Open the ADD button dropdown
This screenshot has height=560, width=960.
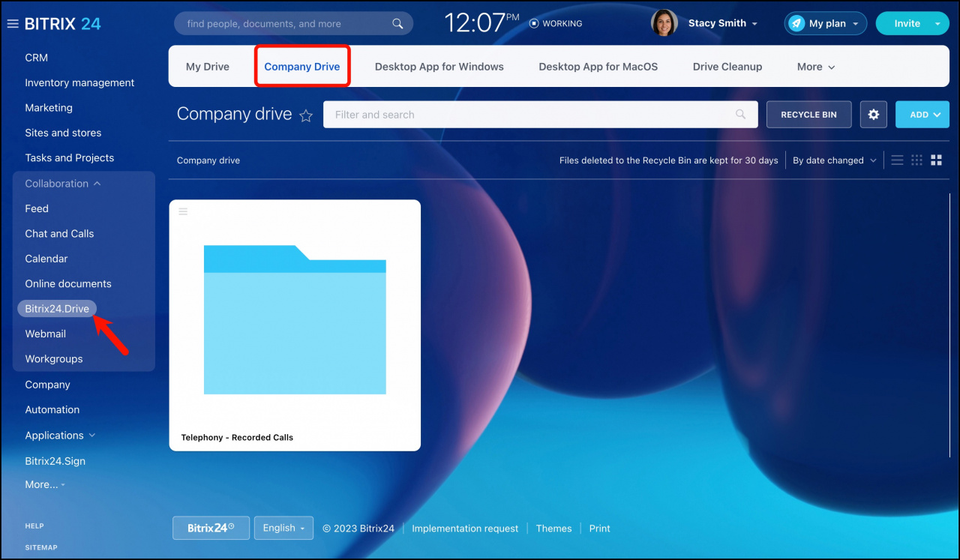pyautogui.click(x=922, y=115)
